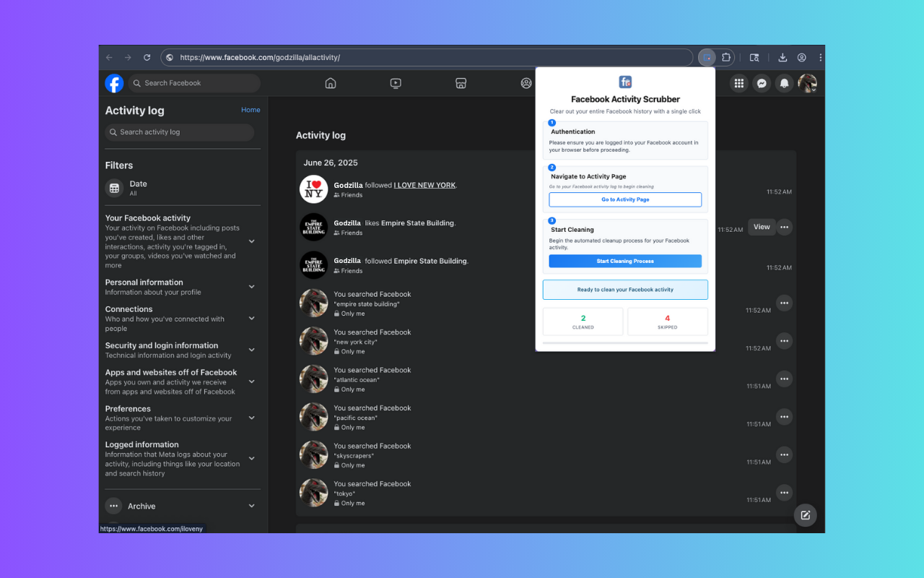Open the Messenger icon
924x578 pixels.
tap(761, 83)
